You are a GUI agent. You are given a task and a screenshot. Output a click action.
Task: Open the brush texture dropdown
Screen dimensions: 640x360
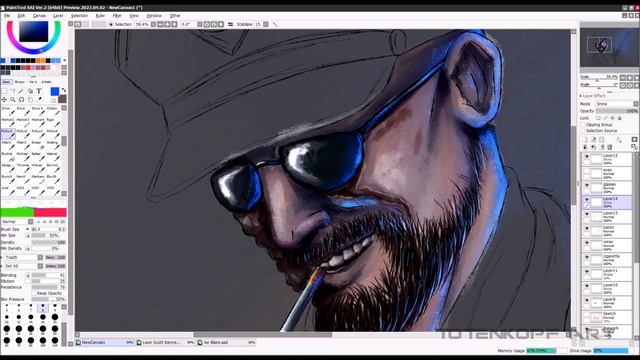click(40, 266)
